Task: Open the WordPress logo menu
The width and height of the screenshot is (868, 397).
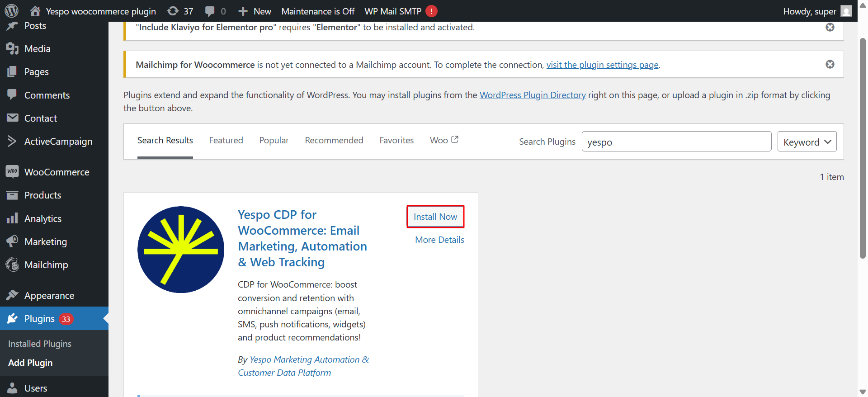Action: click(11, 11)
